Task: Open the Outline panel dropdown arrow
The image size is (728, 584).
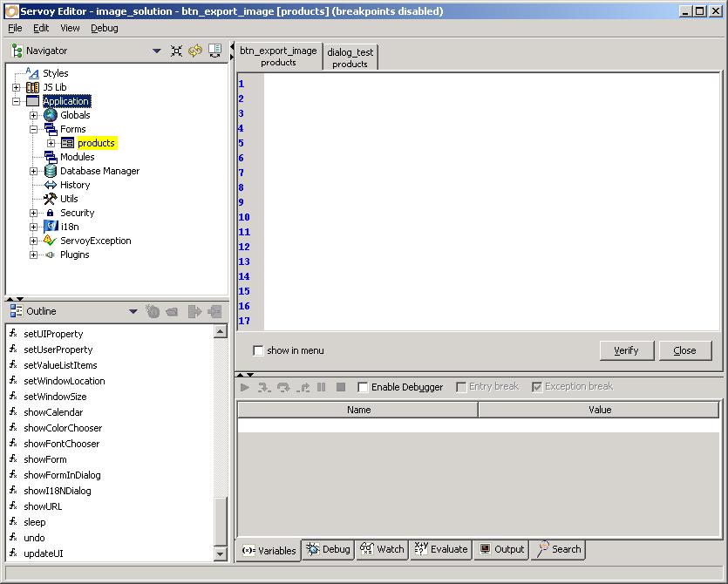Action: click(x=133, y=311)
